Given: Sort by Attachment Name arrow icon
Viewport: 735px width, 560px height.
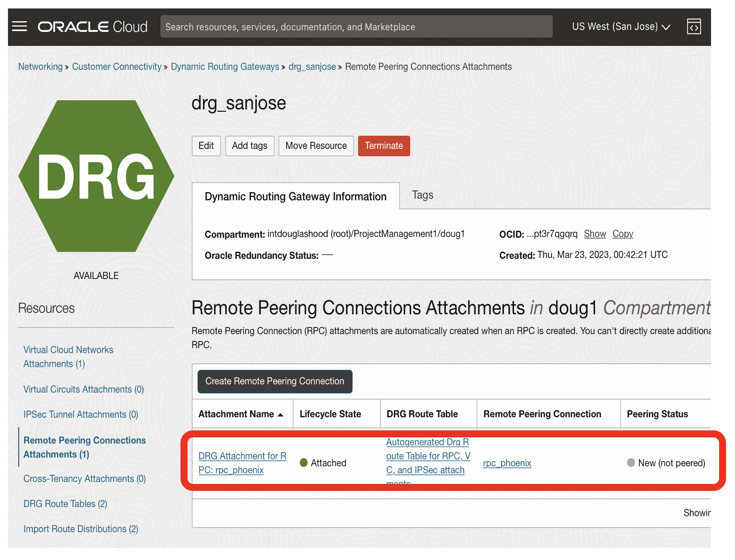Looking at the screenshot, I should [x=281, y=414].
